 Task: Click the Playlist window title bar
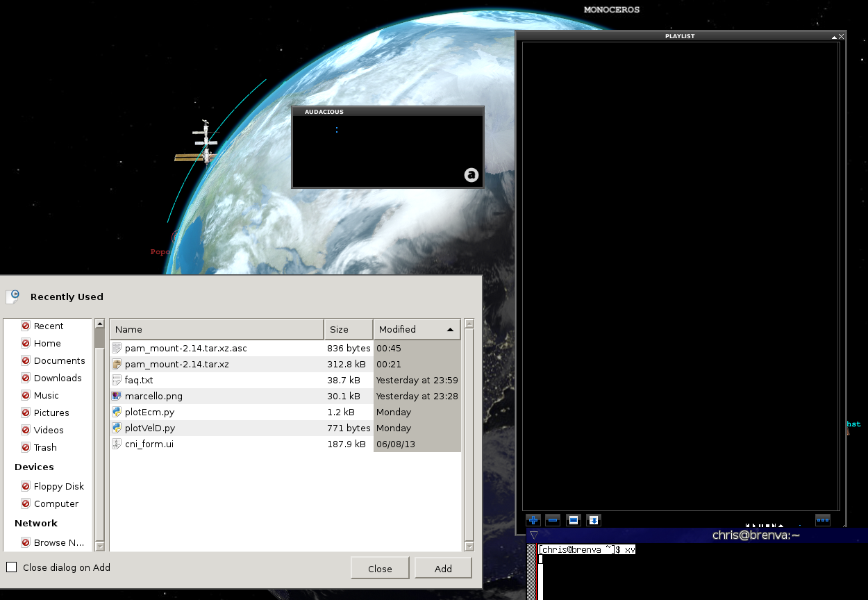681,36
